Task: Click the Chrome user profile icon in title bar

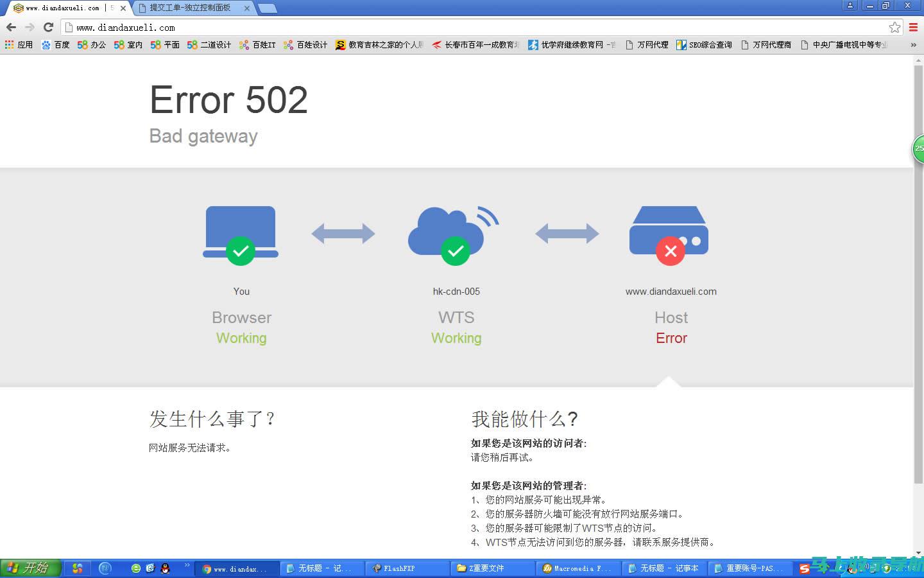Action: [850, 5]
